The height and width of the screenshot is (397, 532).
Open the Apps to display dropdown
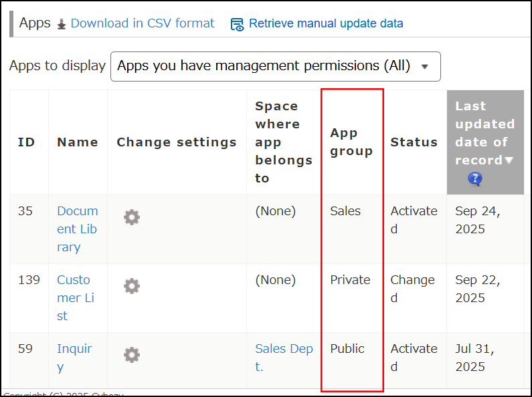click(275, 66)
